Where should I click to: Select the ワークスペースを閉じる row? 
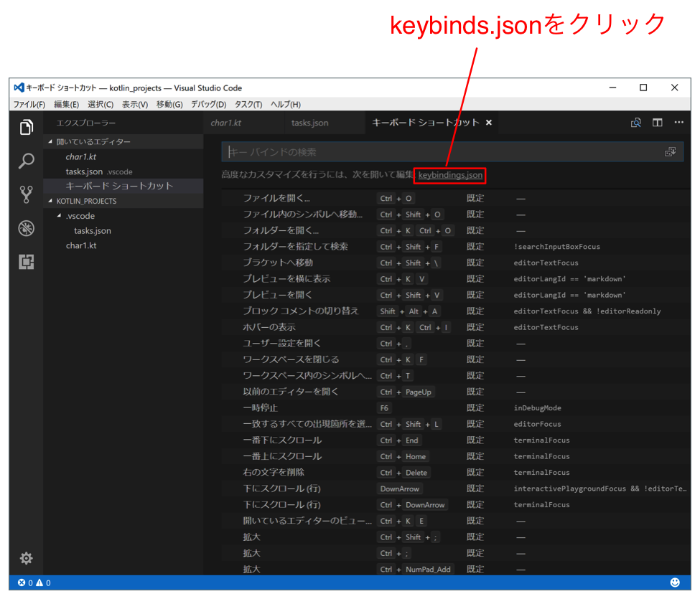pyautogui.click(x=456, y=359)
